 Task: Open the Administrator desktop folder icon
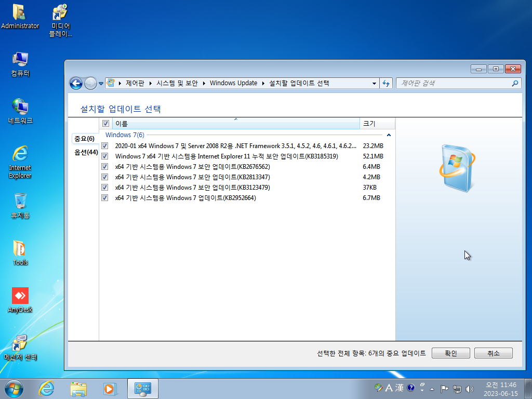pos(20,16)
